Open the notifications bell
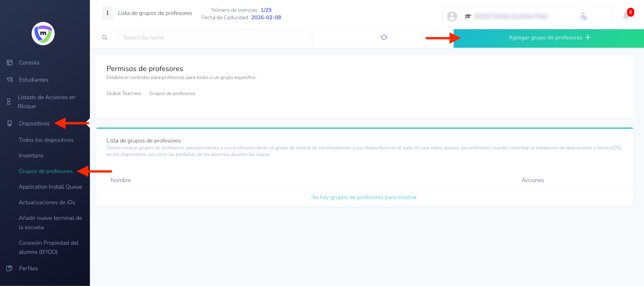Image resolution: width=644 pixels, height=286 pixels. point(626,16)
